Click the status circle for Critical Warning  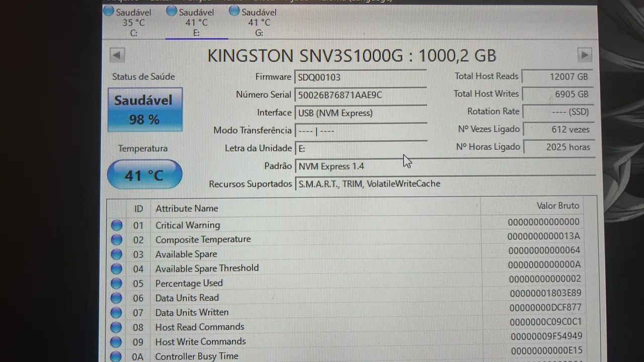[x=117, y=225]
